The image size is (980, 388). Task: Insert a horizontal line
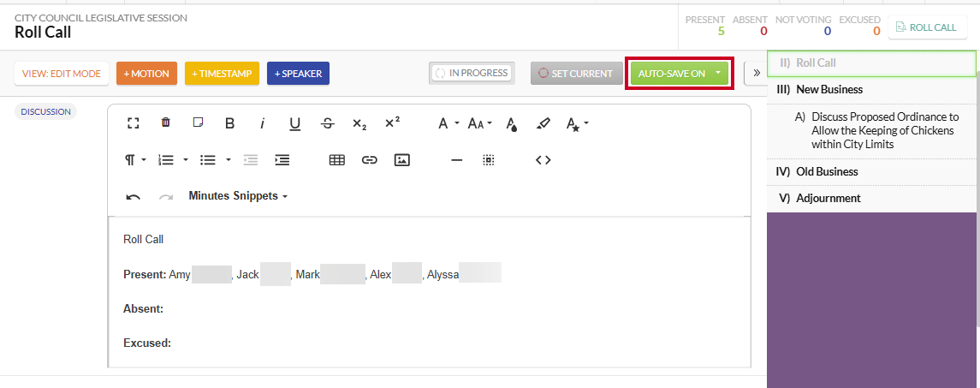point(457,160)
